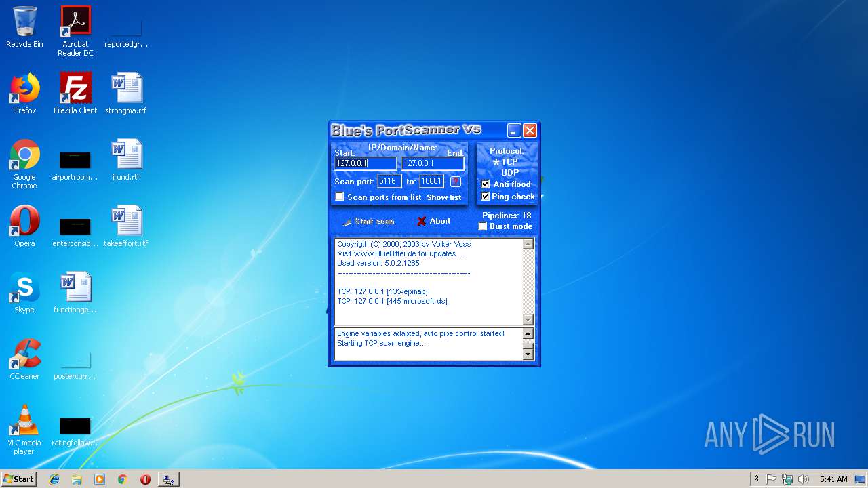Click 'Used version: 5.0.2.1265' text
The width and height of the screenshot is (868, 488).
pyautogui.click(x=378, y=263)
